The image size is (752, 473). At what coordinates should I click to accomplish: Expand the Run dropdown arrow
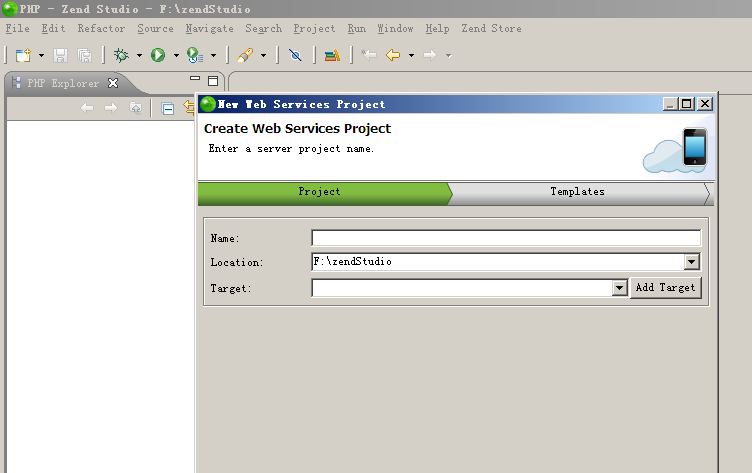click(x=176, y=56)
